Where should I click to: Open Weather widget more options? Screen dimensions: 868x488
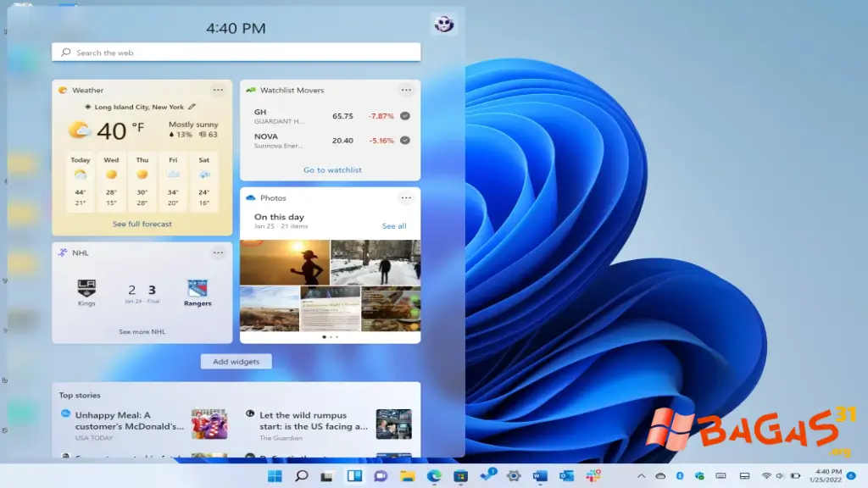[x=218, y=90]
